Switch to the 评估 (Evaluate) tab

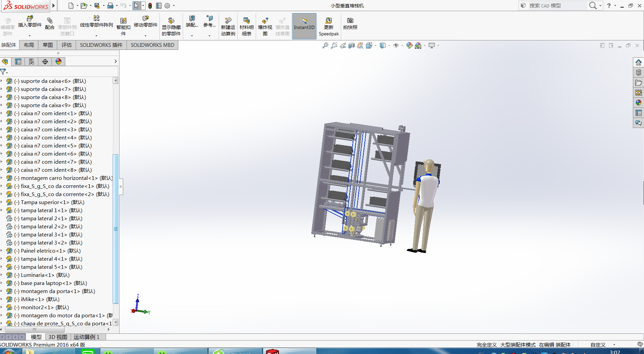(x=66, y=45)
